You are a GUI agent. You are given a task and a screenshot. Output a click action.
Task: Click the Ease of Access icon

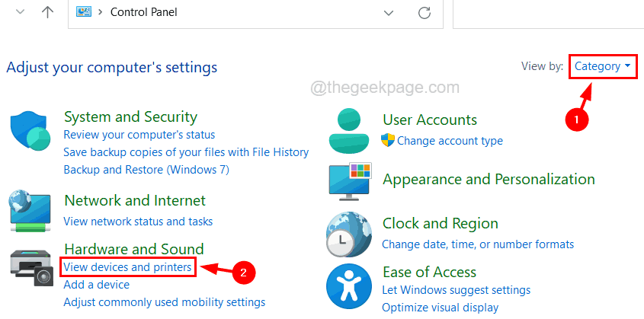(x=349, y=287)
